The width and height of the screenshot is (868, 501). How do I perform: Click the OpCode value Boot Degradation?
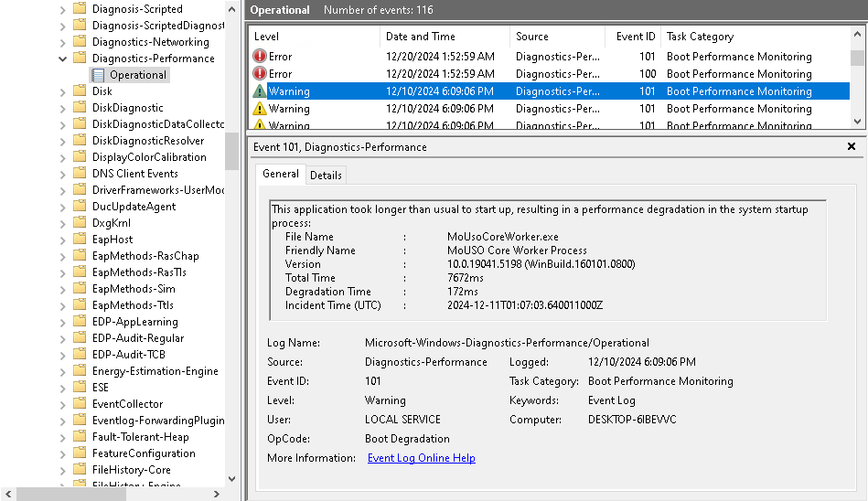(x=407, y=439)
